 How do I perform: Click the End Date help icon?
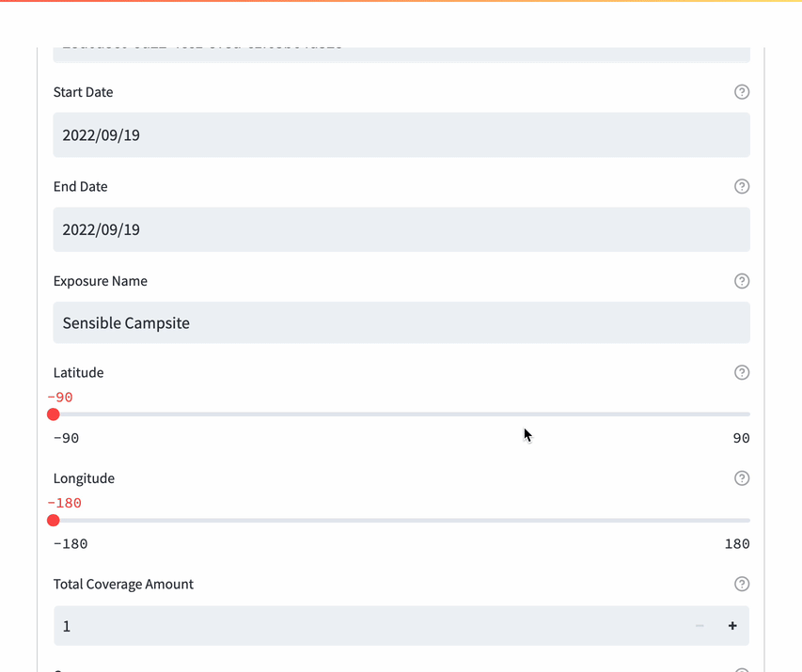(742, 186)
